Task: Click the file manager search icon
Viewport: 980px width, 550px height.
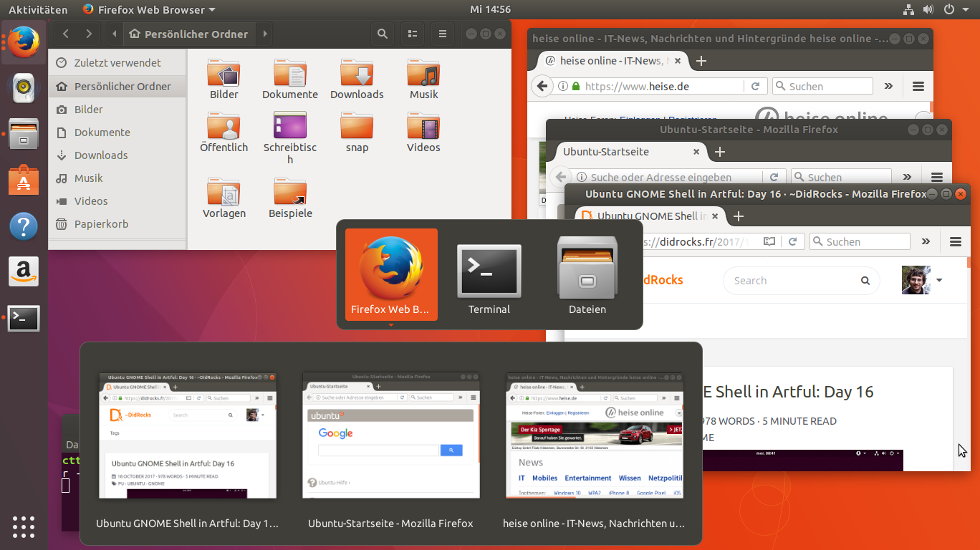Action: pos(383,34)
